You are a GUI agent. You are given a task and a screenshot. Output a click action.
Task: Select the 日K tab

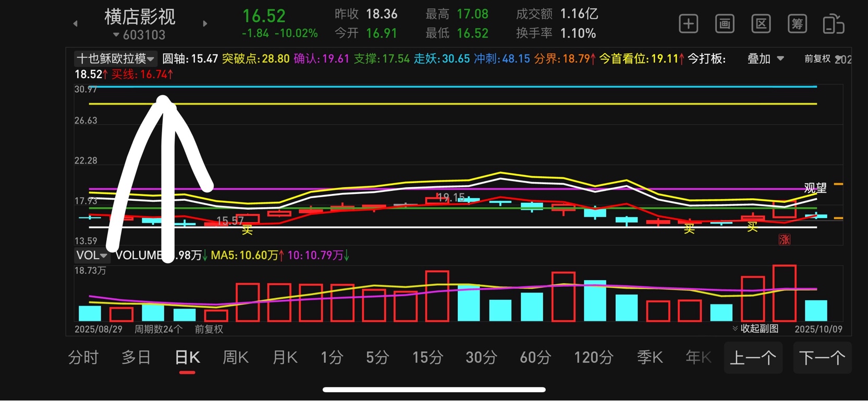point(187,358)
